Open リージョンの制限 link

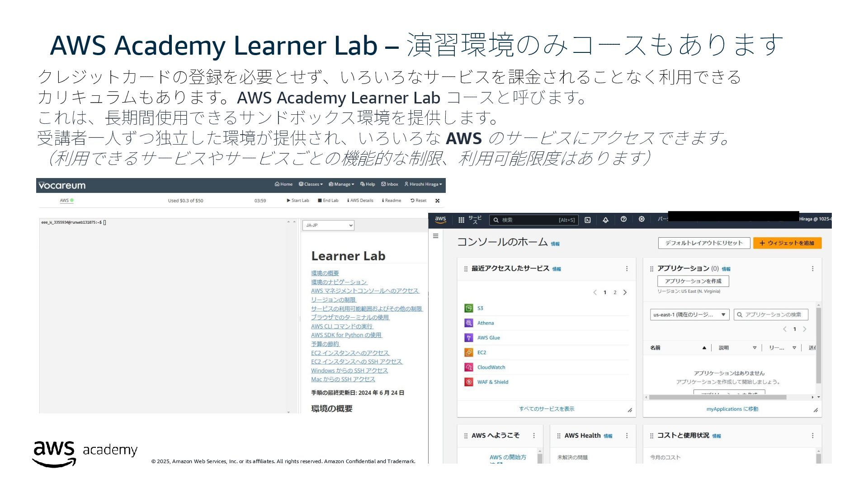334,300
